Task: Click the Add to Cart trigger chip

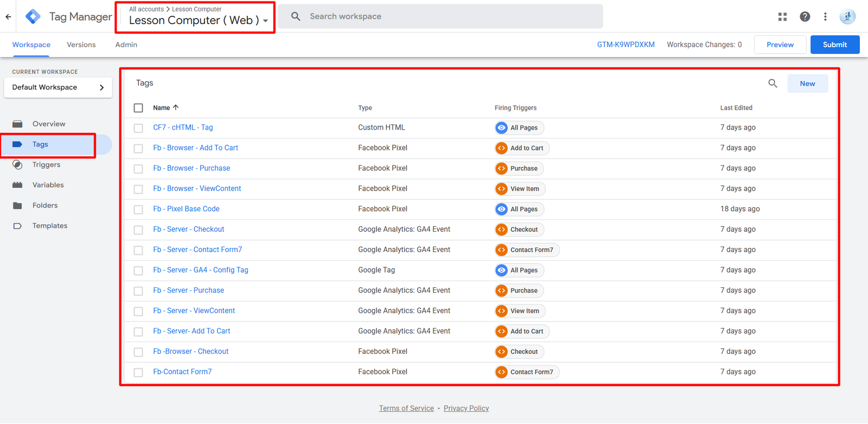Action: (522, 148)
